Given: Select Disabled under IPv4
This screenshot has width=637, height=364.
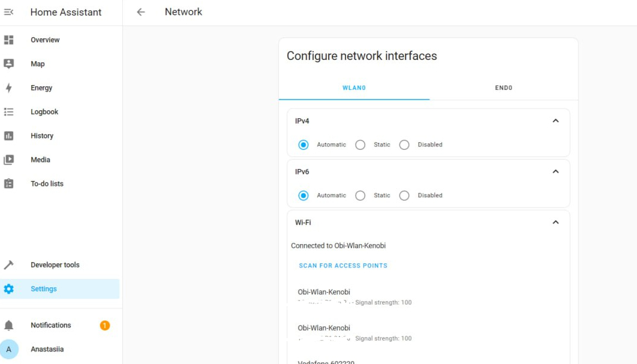Looking at the screenshot, I should [x=404, y=145].
